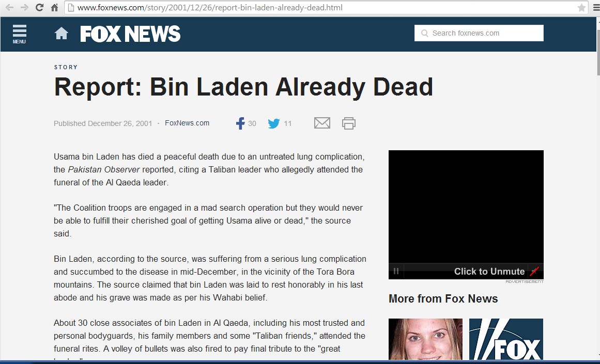Image resolution: width=600 pixels, height=364 pixels.
Task: Open the Fox News MENU hamburger
Action: pos(20,34)
